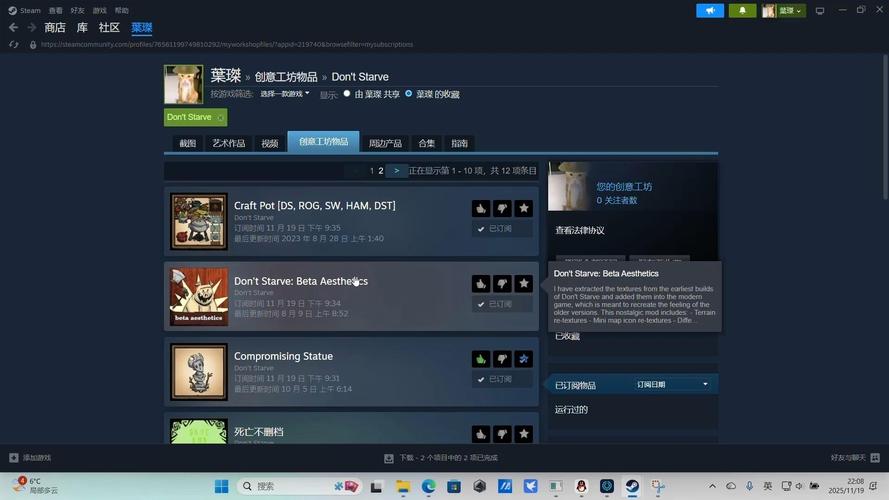Viewport: 889px width, 500px height.
Task: Favorite Beta Aesthetics with star icon
Action: coord(524,283)
